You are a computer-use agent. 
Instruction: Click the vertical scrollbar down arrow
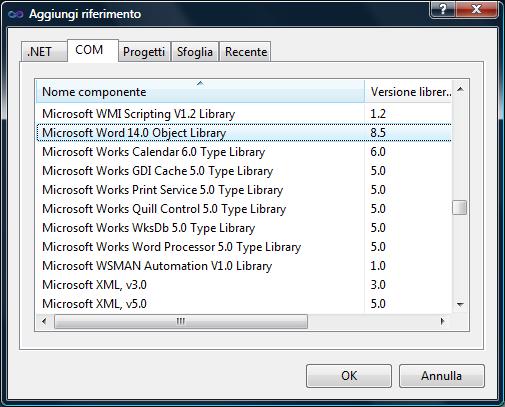[x=460, y=304]
